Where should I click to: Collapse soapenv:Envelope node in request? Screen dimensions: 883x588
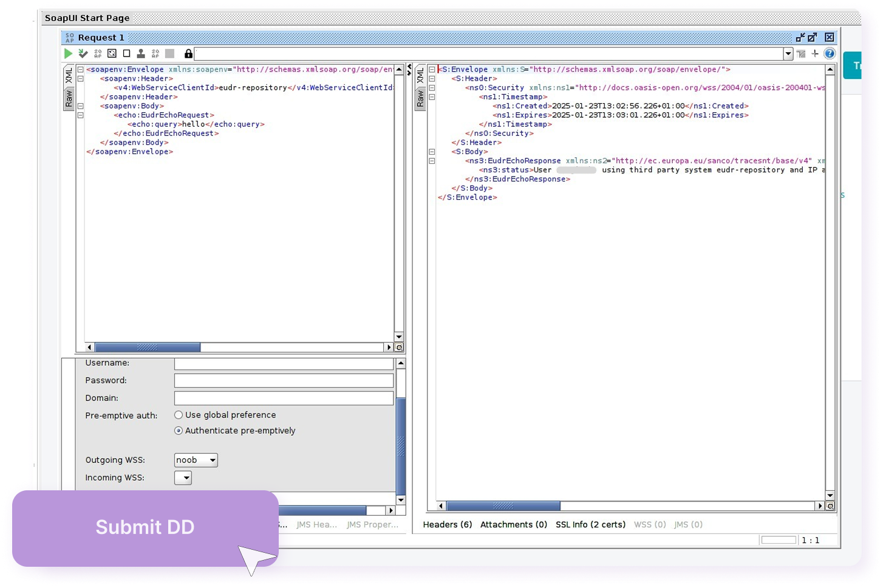[80, 70]
